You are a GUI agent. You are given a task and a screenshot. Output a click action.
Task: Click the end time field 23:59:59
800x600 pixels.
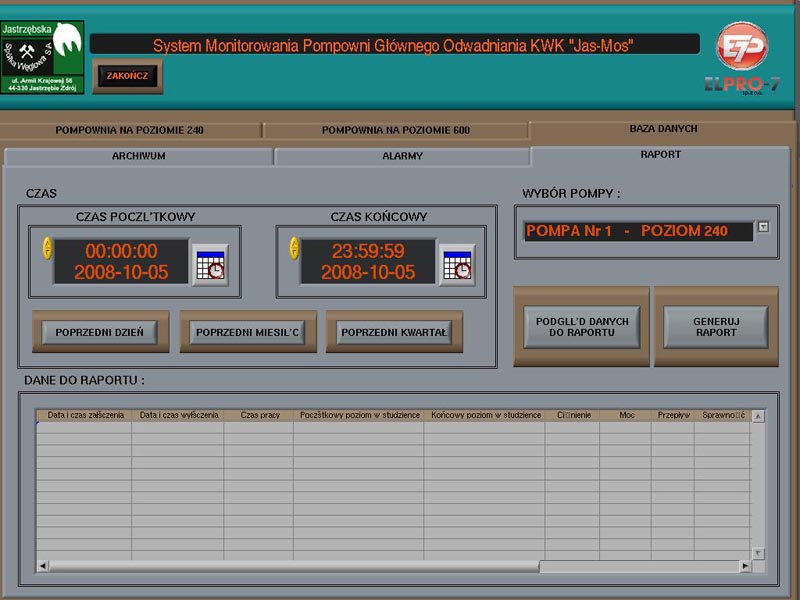[368, 261]
